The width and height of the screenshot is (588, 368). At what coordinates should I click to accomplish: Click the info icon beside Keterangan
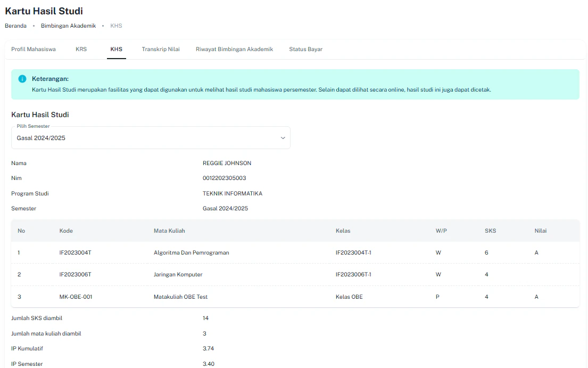point(22,79)
